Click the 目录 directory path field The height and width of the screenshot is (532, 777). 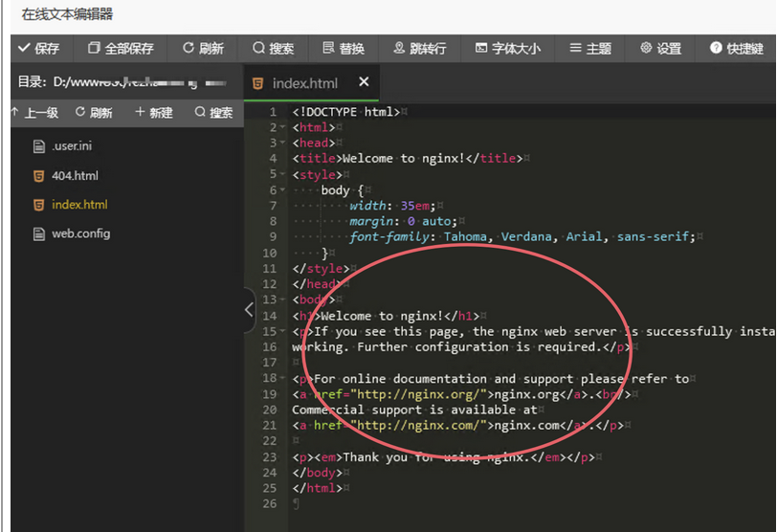click(x=122, y=81)
